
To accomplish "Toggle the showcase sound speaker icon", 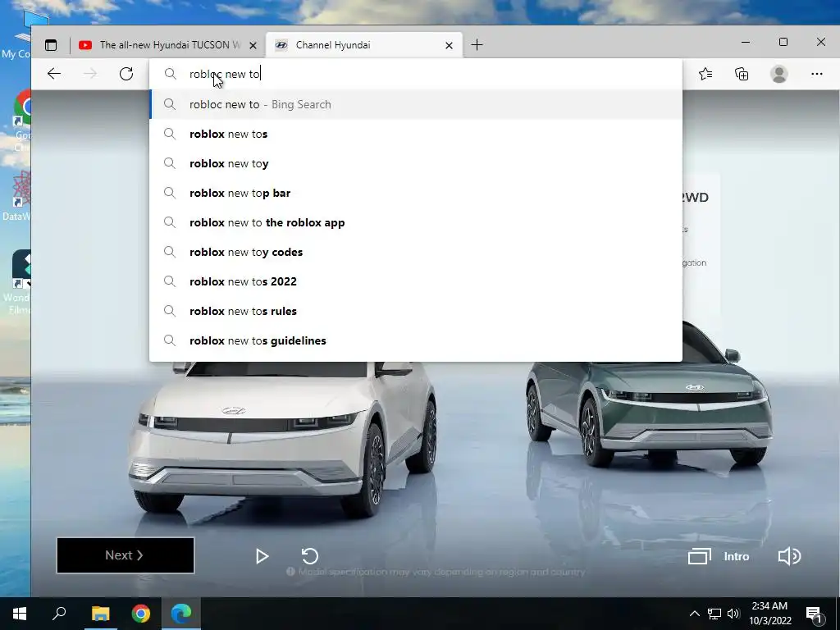I will [x=789, y=556].
